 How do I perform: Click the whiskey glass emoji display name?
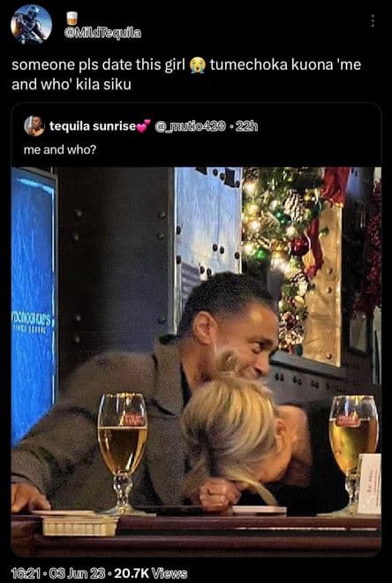pos(72,19)
